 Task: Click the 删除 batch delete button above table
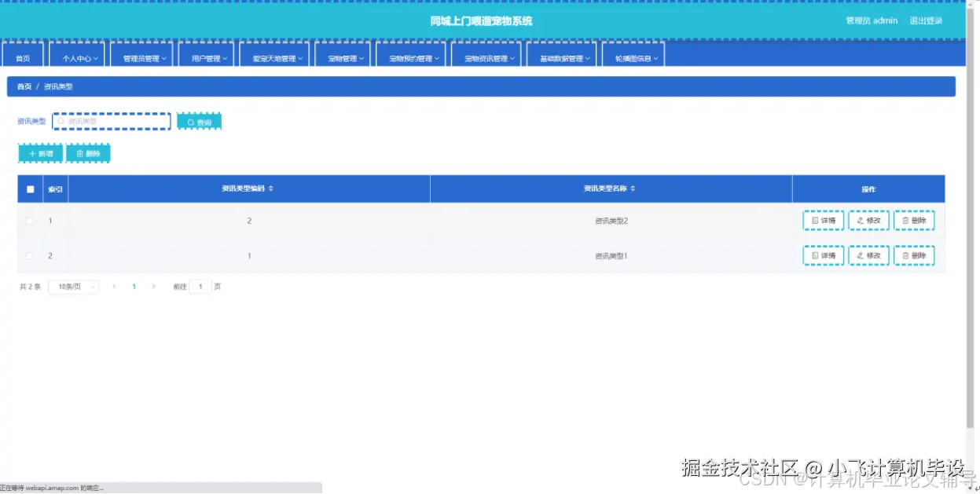[88, 153]
